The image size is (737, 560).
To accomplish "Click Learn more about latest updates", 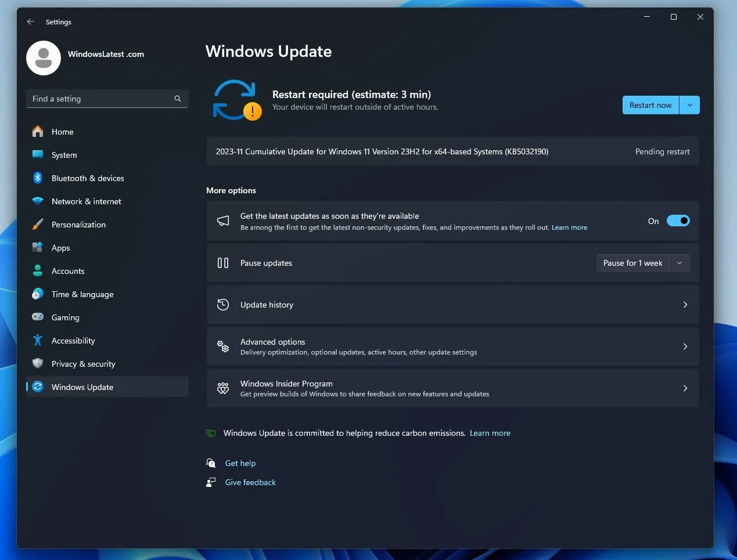I will pyautogui.click(x=569, y=227).
